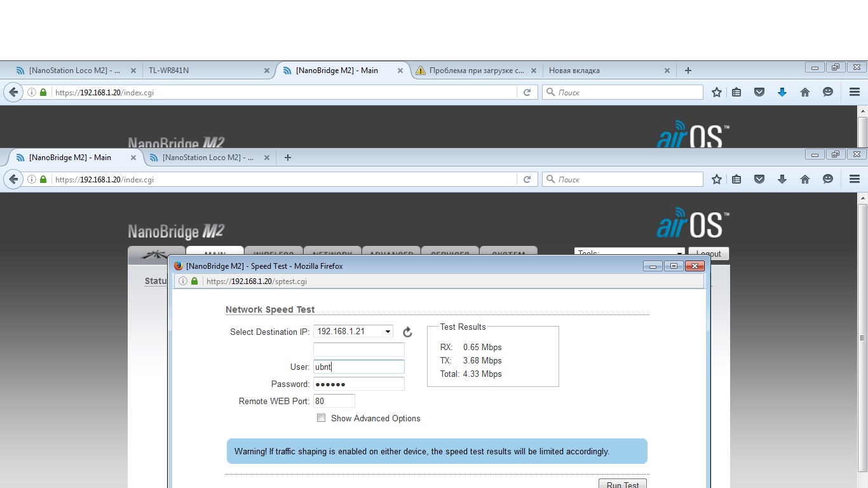Select NanoBridge M2 - Main tab in rear window

(x=343, y=71)
